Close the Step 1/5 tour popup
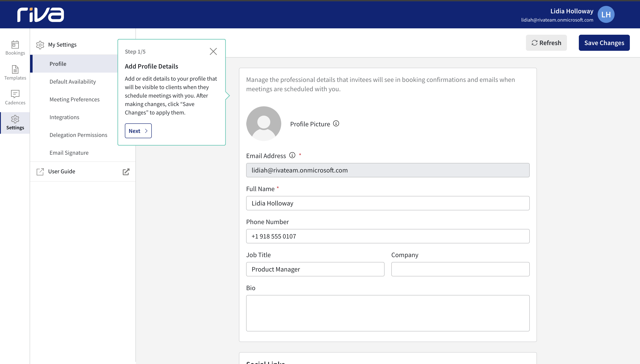 pos(213,51)
